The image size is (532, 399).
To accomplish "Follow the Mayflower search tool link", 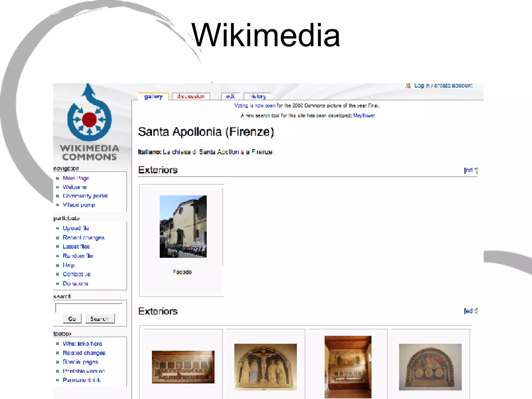I will tap(364, 116).
